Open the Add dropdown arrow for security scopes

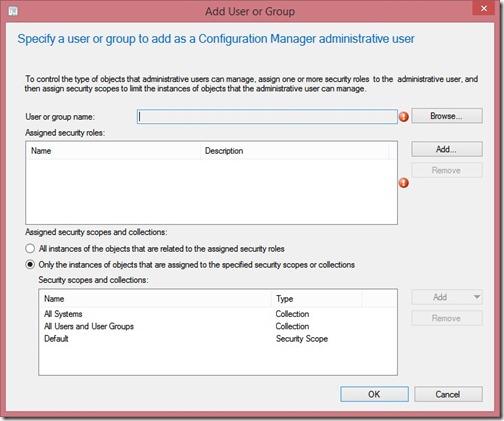coord(477,297)
